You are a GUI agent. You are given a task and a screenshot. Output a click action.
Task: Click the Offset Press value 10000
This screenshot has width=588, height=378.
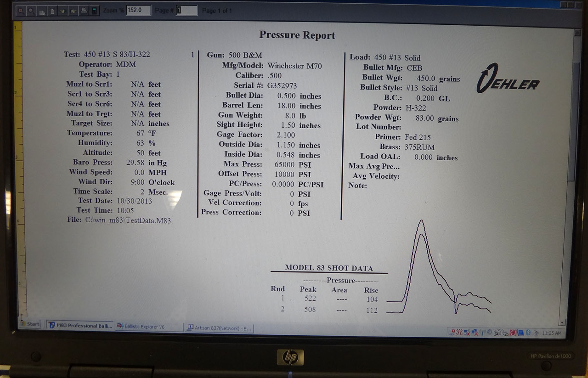tap(285, 175)
